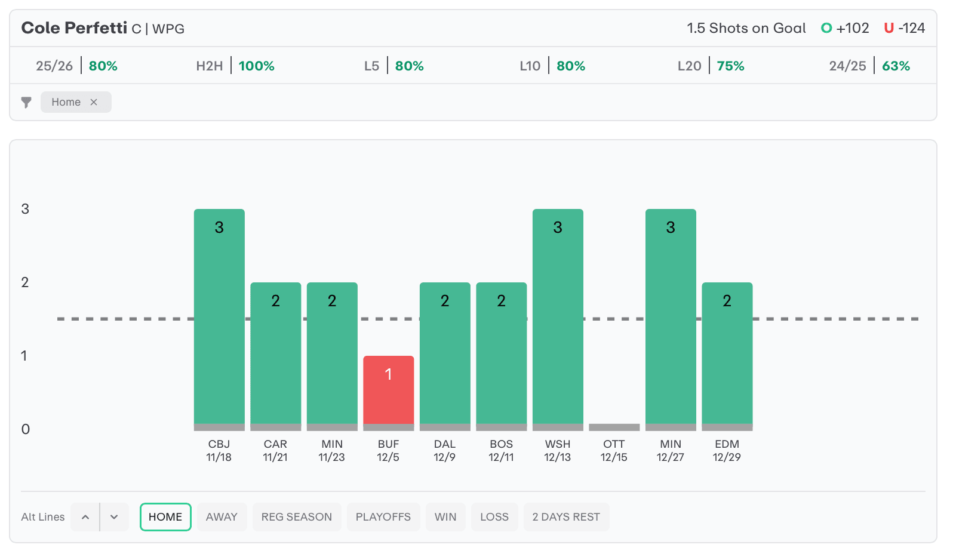This screenshot has height=560, width=953.
Task: Remove the Home filter chip
Action: (x=94, y=102)
